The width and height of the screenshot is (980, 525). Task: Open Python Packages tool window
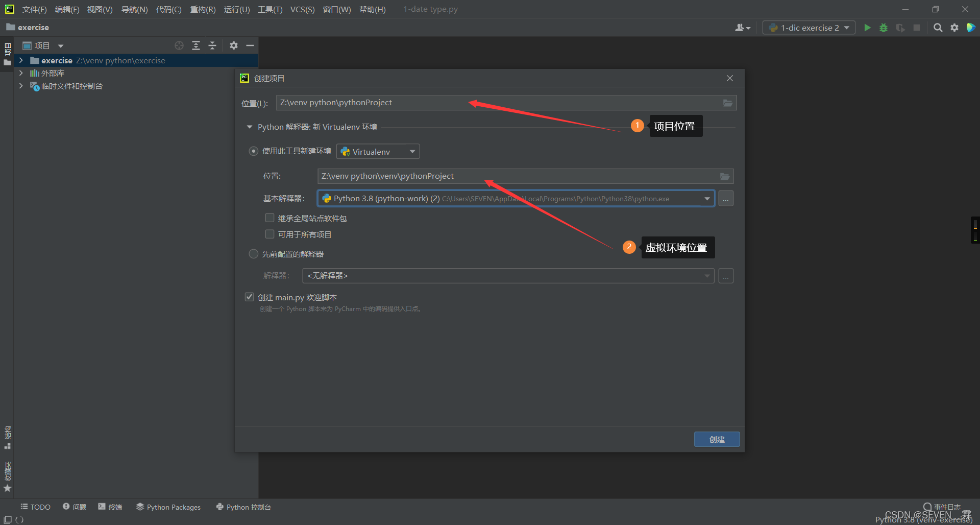[x=168, y=507]
